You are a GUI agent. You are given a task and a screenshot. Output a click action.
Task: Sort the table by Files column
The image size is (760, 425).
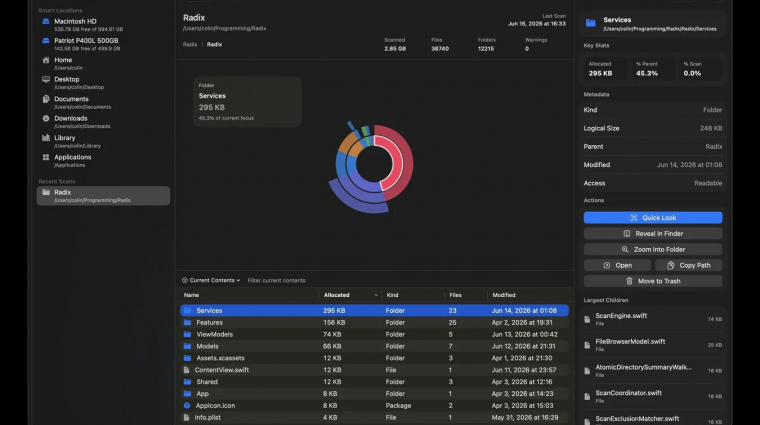point(455,295)
